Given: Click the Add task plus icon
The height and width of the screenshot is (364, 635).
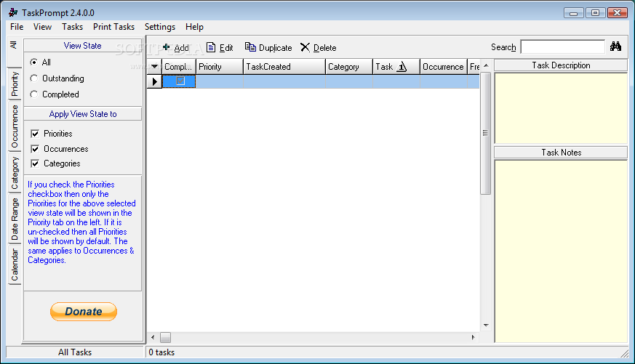Looking at the screenshot, I should (x=166, y=47).
